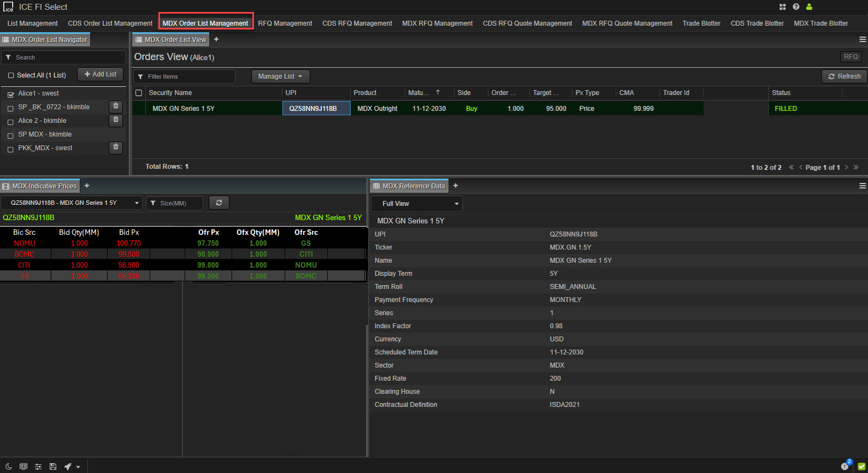Switch to List Management tab
The width and height of the screenshot is (868, 473).
click(32, 23)
